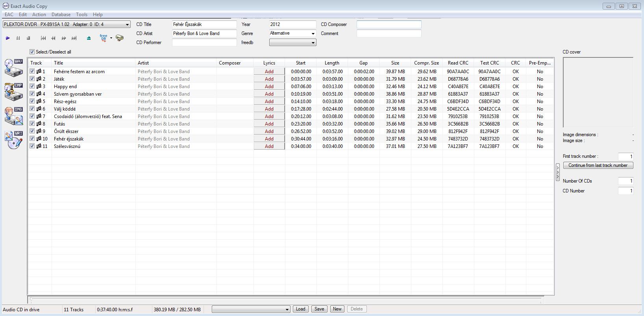
Task: Uncheck track 10 Fehér éjszakák checkbox
Action: coord(32,139)
